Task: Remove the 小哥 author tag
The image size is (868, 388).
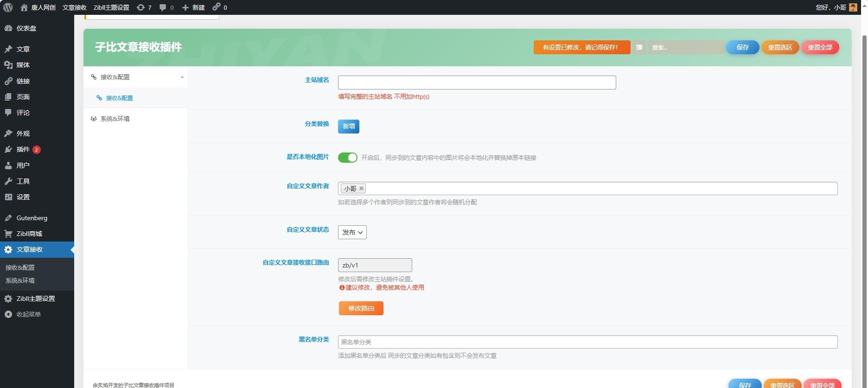Action: click(x=361, y=188)
